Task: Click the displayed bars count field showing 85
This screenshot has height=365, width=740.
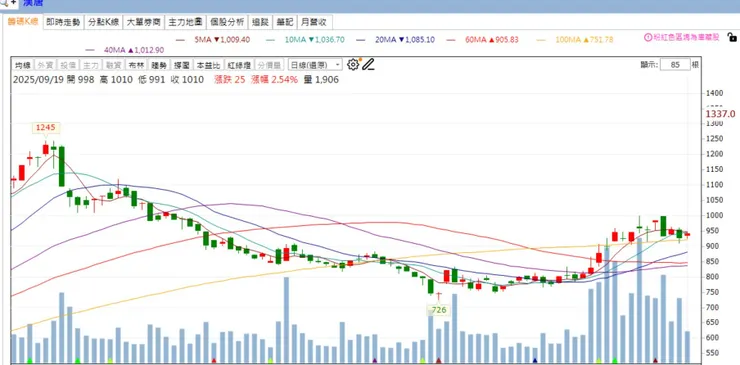Action: click(675, 65)
